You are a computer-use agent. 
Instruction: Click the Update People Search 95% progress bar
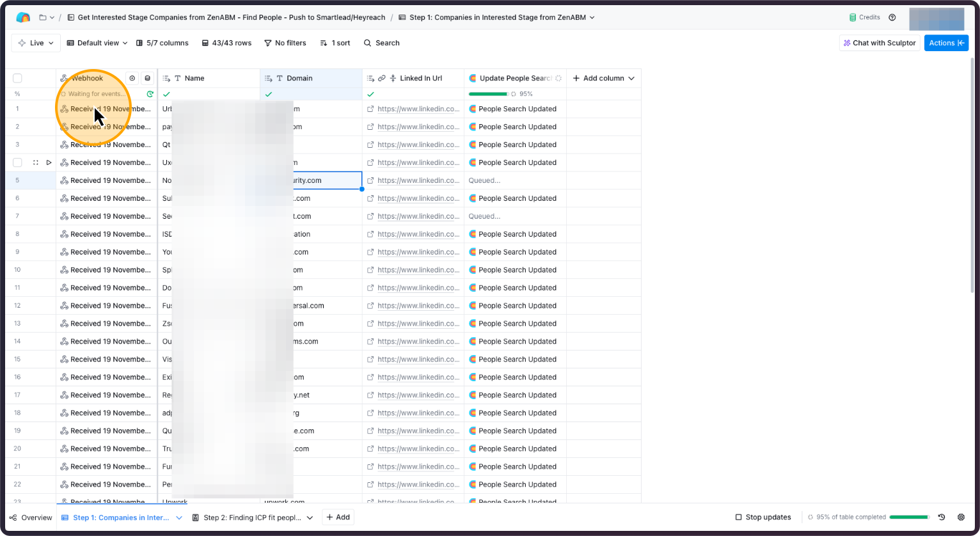pyautogui.click(x=488, y=94)
